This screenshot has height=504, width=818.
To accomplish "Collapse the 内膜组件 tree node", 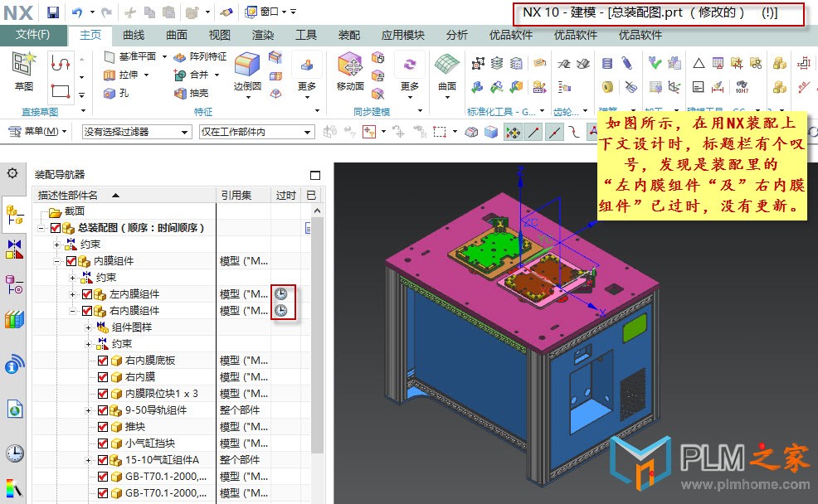I will (57, 261).
